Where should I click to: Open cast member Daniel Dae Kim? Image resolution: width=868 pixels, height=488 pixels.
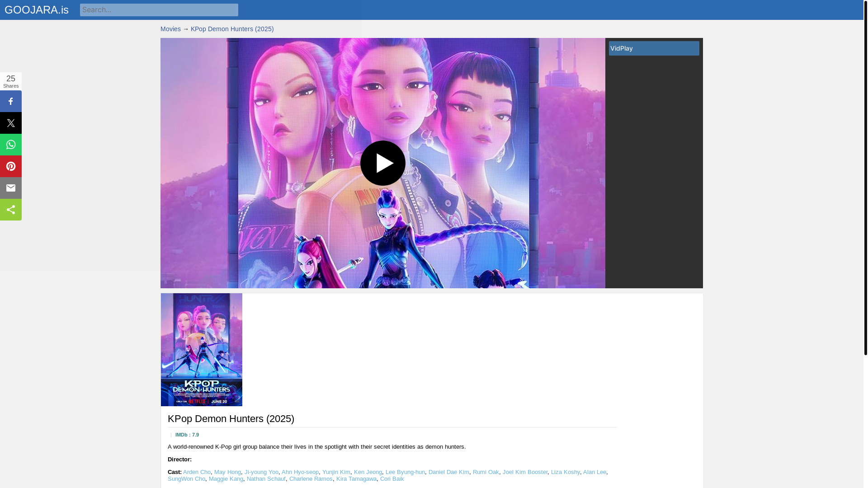pyautogui.click(x=449, y=472)
